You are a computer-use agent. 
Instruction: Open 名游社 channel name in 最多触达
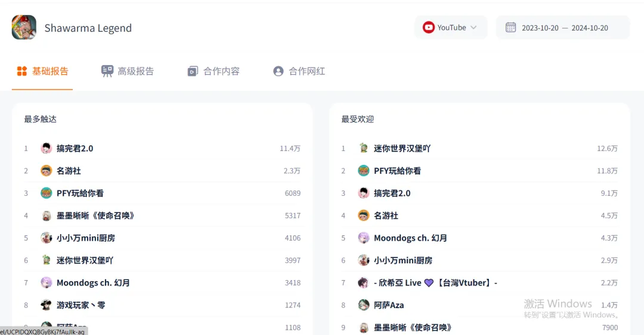pos(69,170)
